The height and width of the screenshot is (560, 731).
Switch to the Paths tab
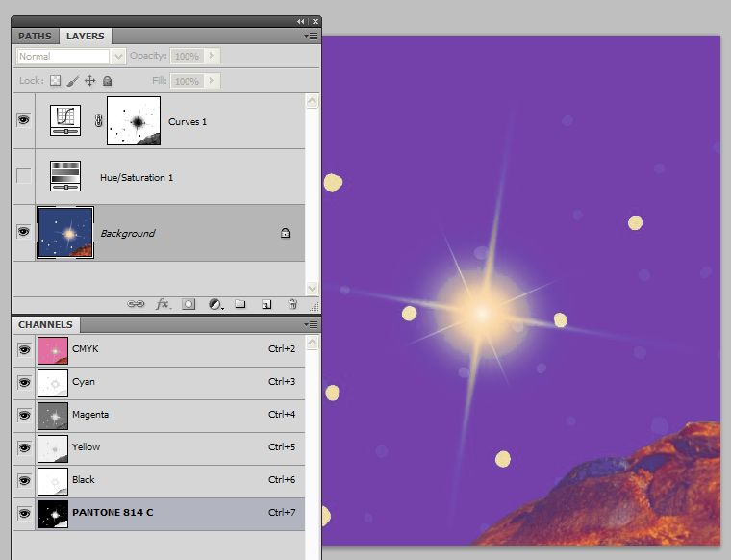click(x=35, y=36)
